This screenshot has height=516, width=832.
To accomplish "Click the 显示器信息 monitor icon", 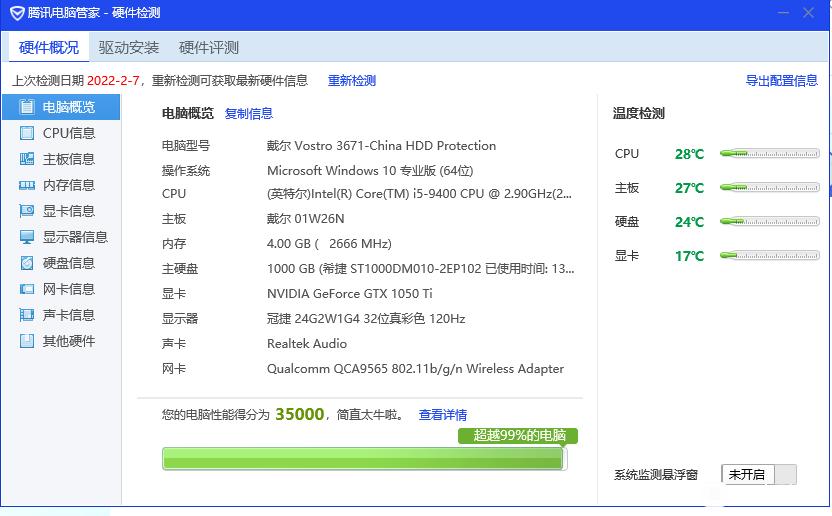I will coord(27,237).
